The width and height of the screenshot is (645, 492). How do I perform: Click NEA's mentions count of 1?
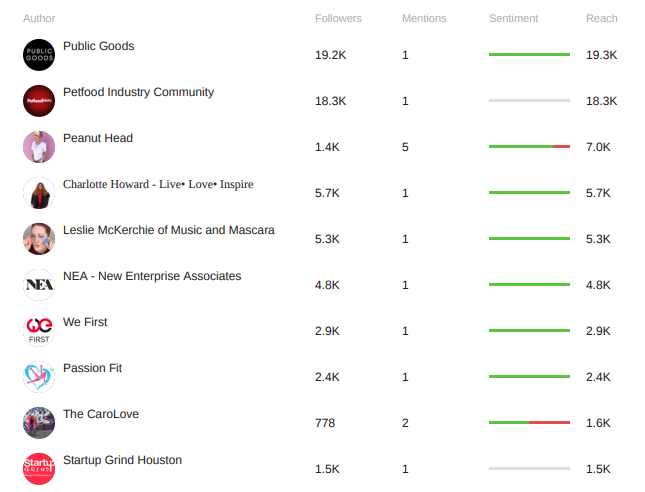[405, 285]
